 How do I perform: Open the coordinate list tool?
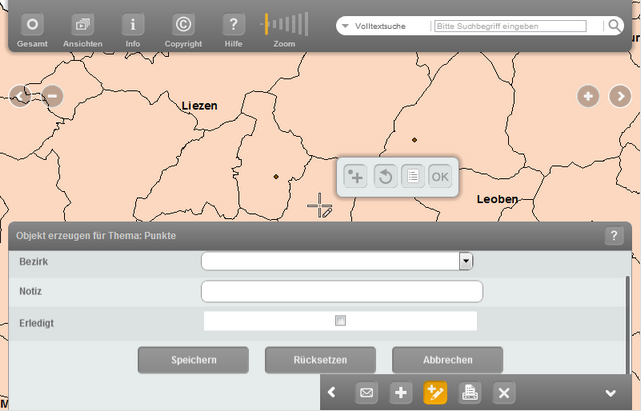click(x=413, y=176)
